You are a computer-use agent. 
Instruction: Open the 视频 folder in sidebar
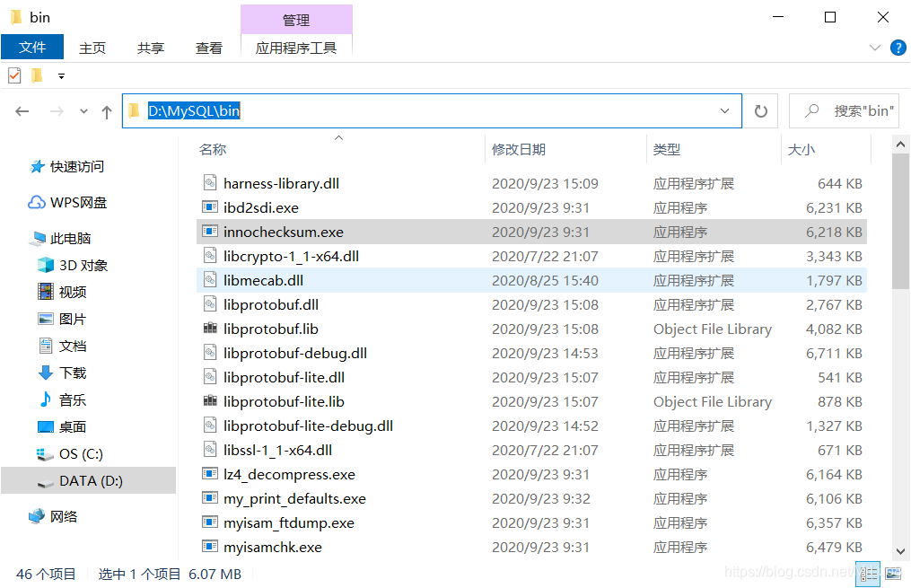pyautogui.click(x=62, y=292)
